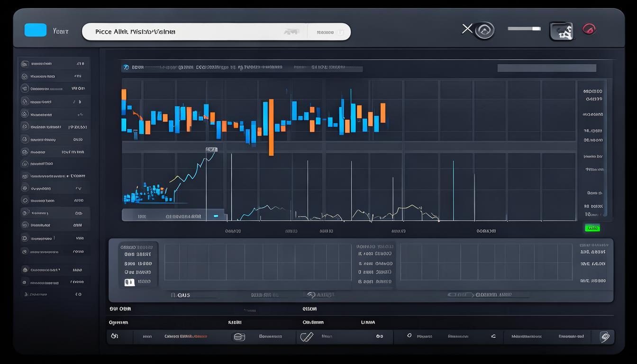The width and height of the screenshot is (637, 364).
Task: Adjust the white slider in the top bar
Action: click(x=524, y=29)
